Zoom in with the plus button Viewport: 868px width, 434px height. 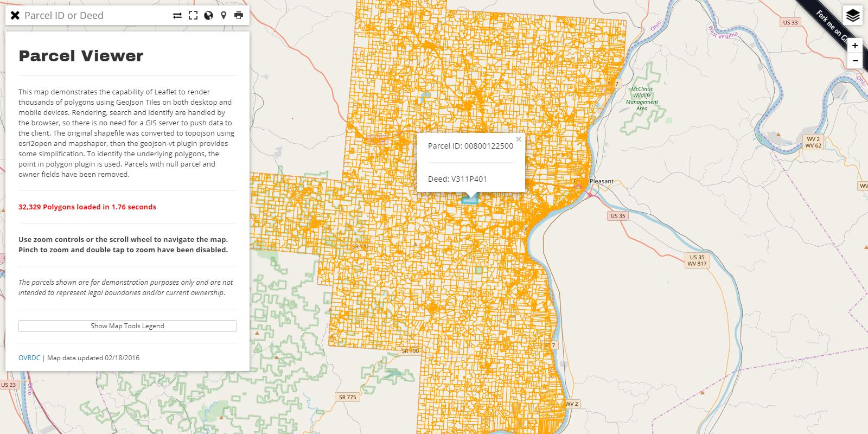(x=855, y=46)
